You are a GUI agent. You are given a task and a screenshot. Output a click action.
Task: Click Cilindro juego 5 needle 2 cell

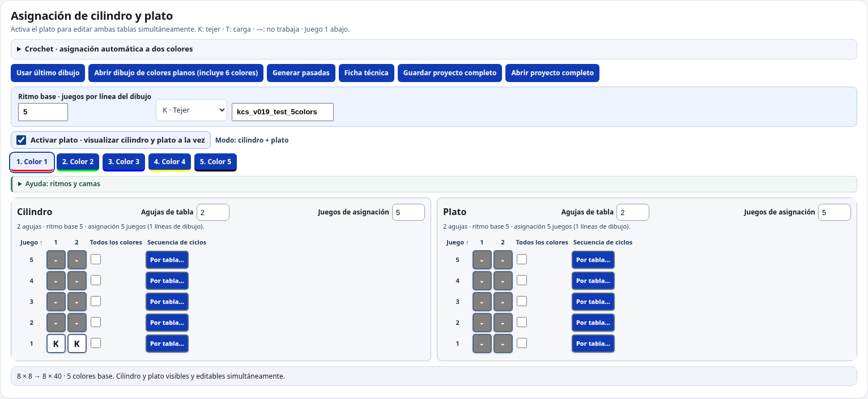77,260
